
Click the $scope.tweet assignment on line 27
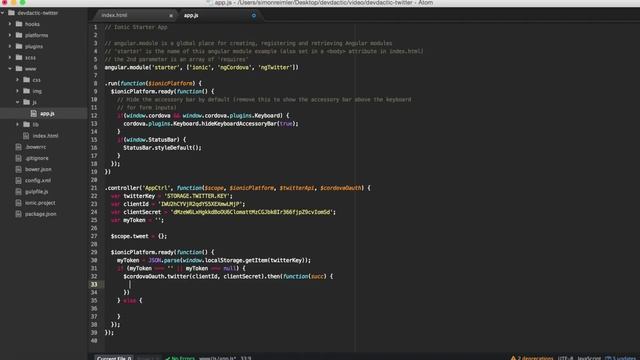139,236
